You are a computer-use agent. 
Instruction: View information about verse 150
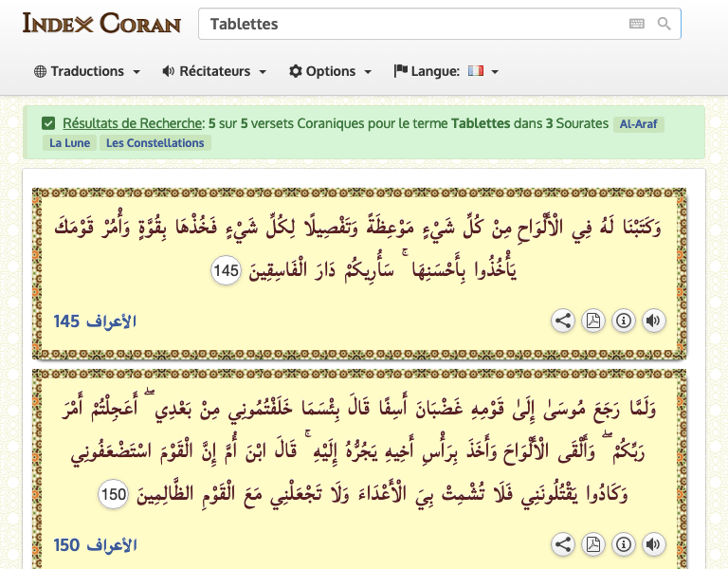point(624,544)
